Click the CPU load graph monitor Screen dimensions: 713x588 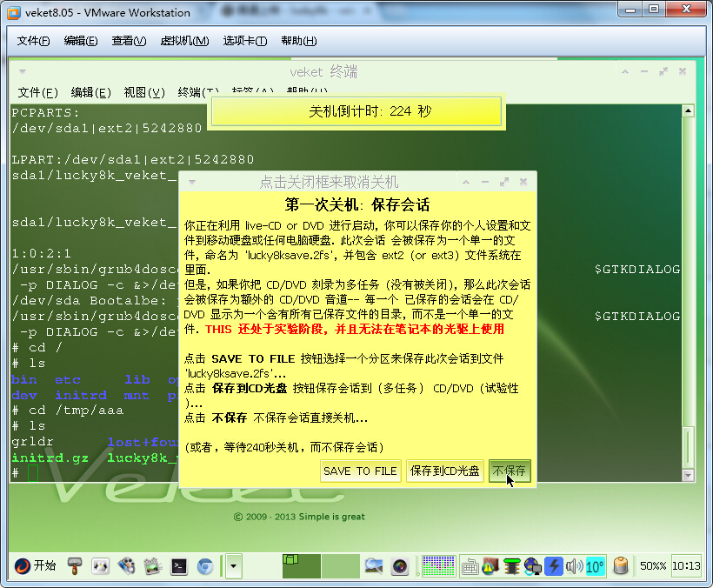tap(438, 566)
